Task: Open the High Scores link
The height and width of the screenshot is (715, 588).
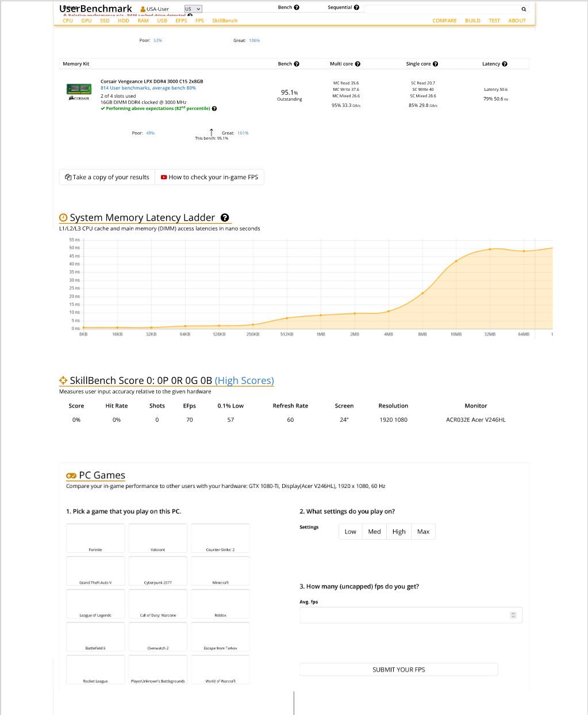Action: tap(244, 380)
